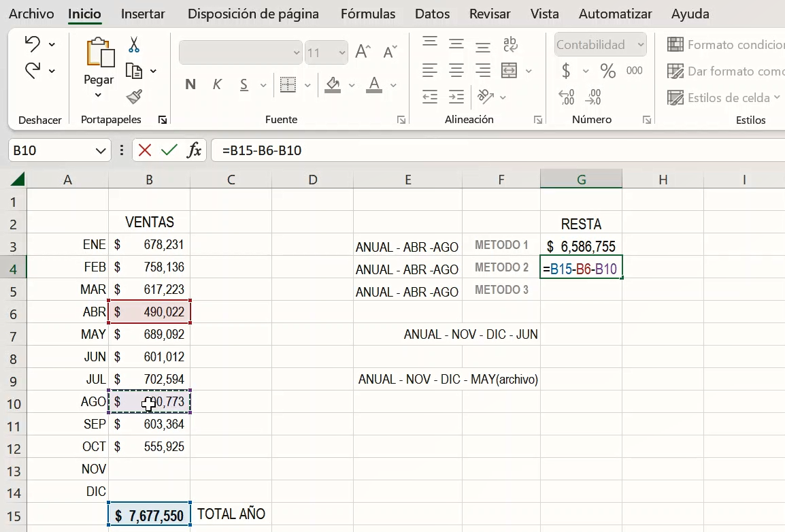Toggle underline with the S button
This screenshot has width=785, height=532.
tap(243, 84)
